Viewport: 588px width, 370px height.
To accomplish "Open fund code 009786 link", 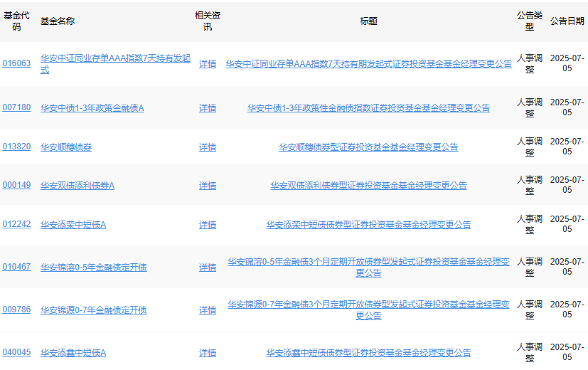I will [16, 310].
